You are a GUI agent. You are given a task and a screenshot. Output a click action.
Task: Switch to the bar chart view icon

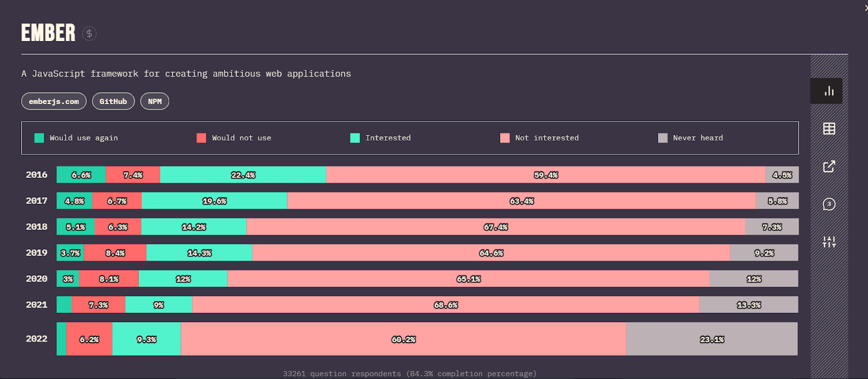[828, 91]
